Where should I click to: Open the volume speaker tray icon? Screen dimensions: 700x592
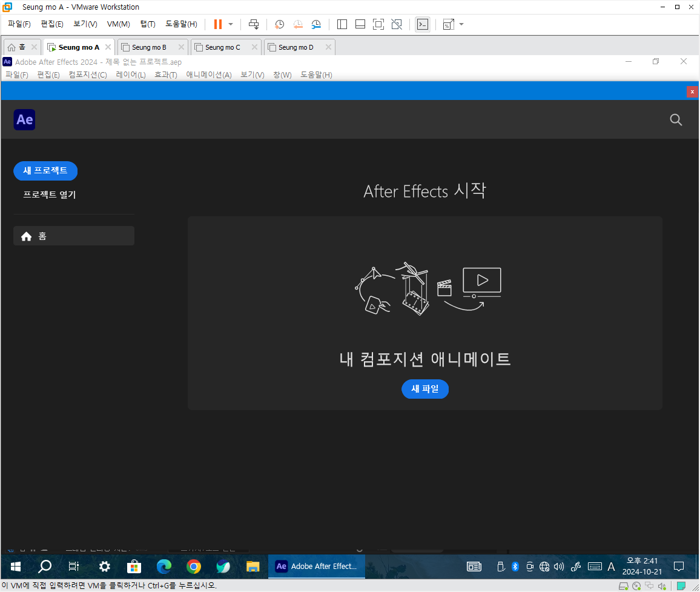click(x=558, y=567)
